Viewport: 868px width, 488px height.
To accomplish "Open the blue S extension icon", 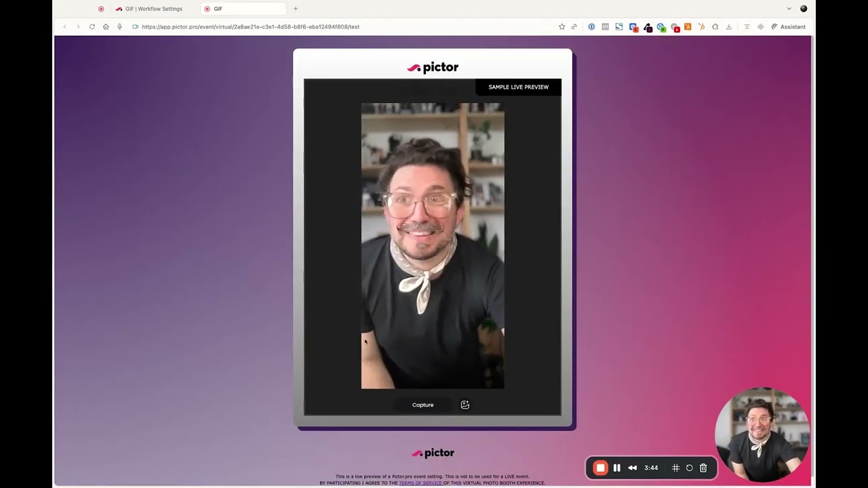I will [619, 27].
